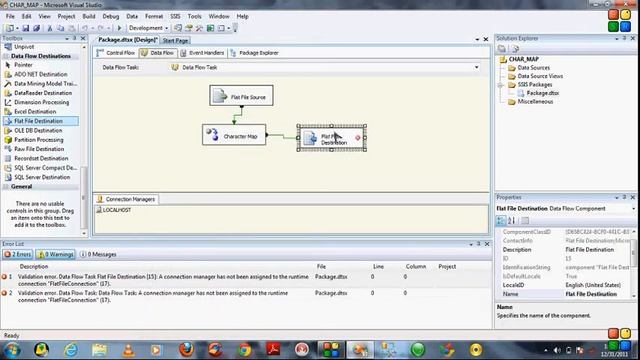Toggle the 2 Errors filter
640x360 pixels.
click(x=18, y=254)
